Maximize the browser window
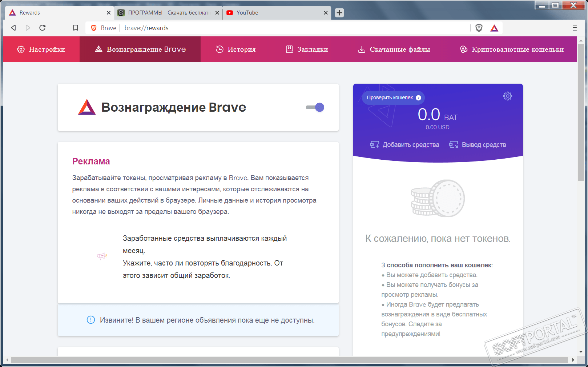Viewport: 588px width, 367px height. [x=555, y=5]
